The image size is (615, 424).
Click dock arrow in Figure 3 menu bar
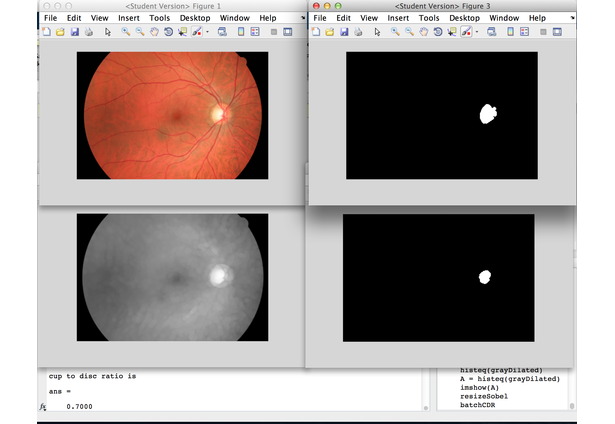click(x=572, y=18)
